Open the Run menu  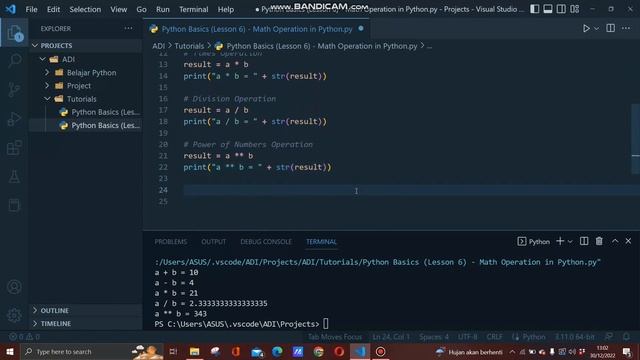click(x=162, y=9)
